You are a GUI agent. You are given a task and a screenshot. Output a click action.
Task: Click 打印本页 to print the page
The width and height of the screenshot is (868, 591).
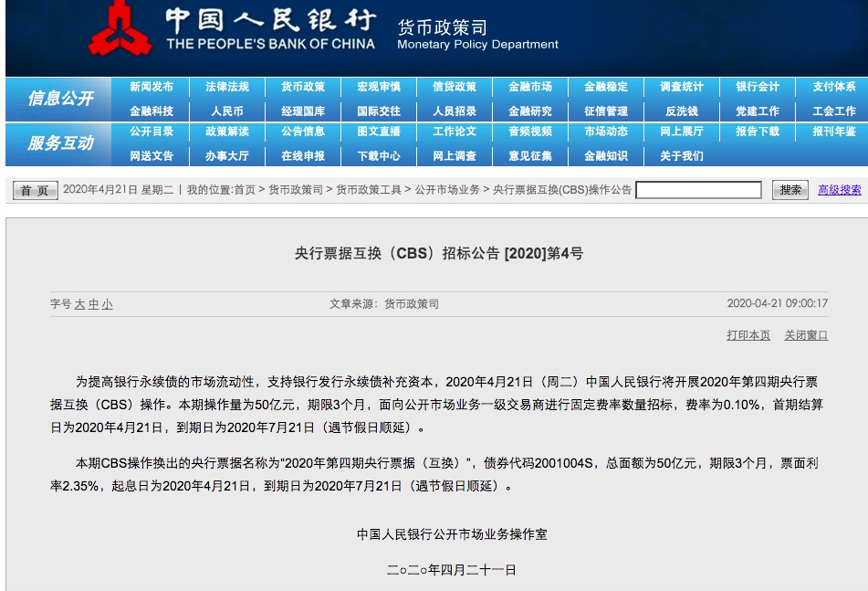coord(748,335)
